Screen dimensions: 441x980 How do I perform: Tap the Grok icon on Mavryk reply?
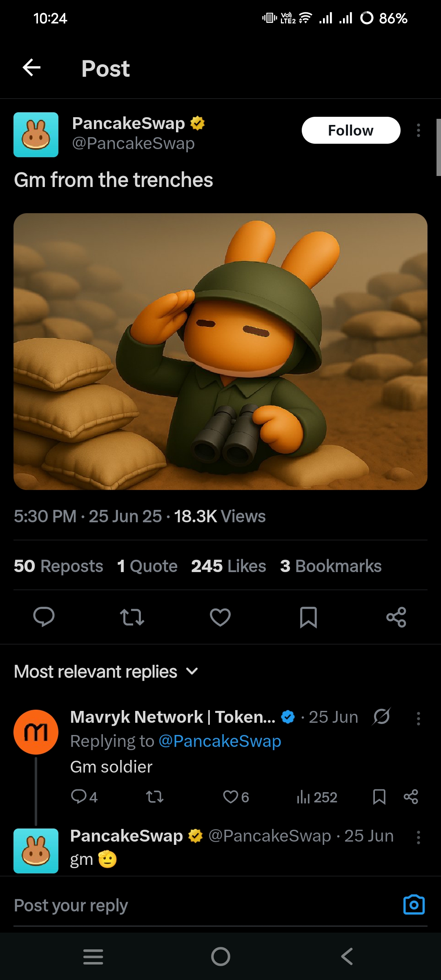coord(381,716)
